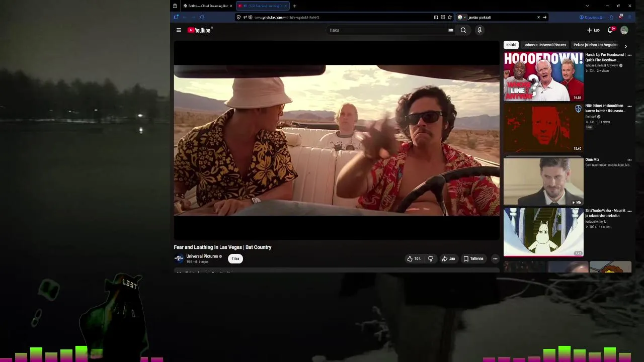
Task: Open the red face video thumbnail
Action: pyautogui.click(x=543, y=128)
